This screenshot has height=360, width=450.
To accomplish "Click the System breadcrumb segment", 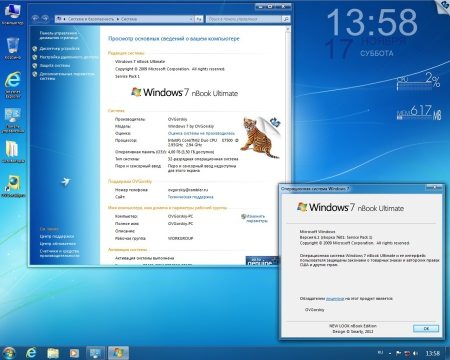I will pos(129,19).
